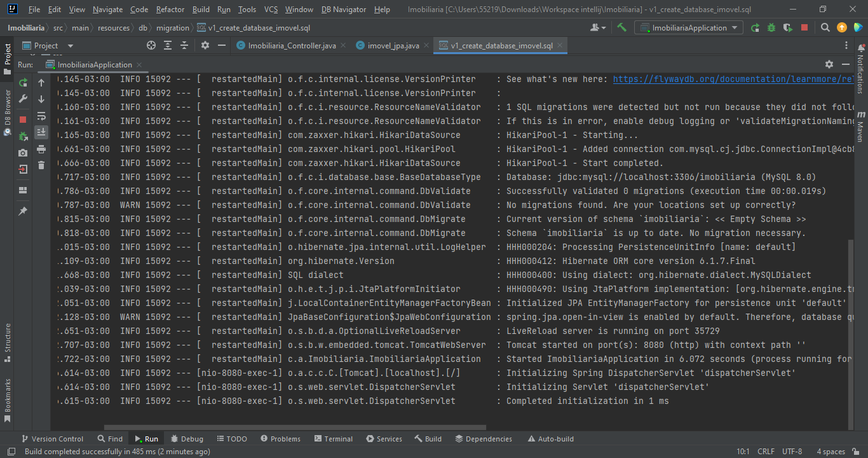The width and height of the screenshot is (868, 458).
Task: Click the camera thread dump icon
Action: [23, 153]
